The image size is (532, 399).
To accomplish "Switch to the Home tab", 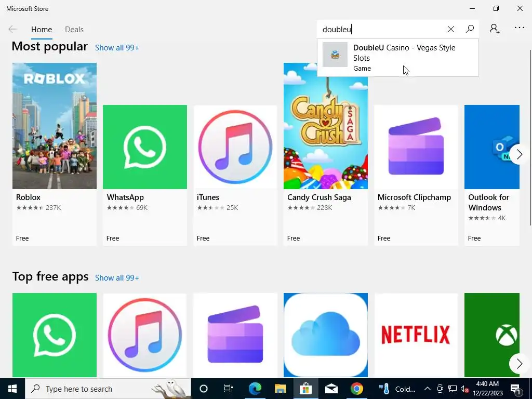I will [42, 30].
